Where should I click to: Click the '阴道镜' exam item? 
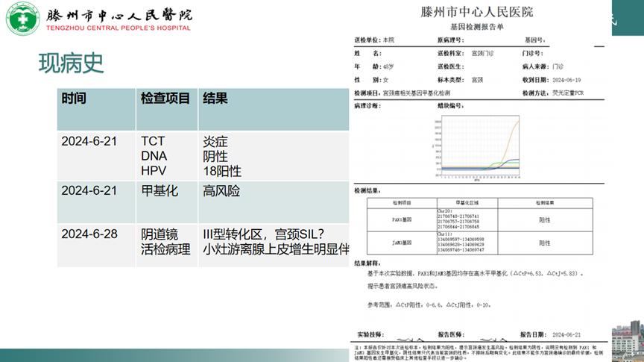[160, 234]
